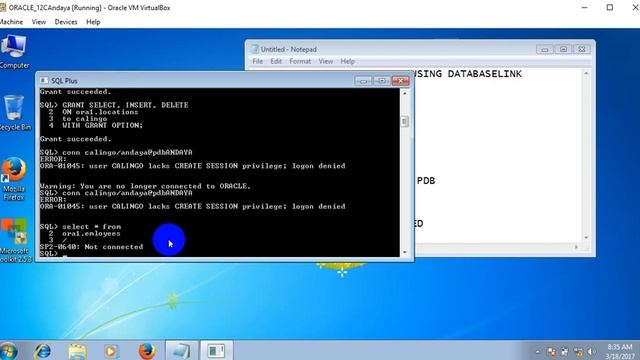The image size is (640, 360).
Task: Select the Mozilla Firefox desktop shortcut
Action: click(x=14, y=179)
